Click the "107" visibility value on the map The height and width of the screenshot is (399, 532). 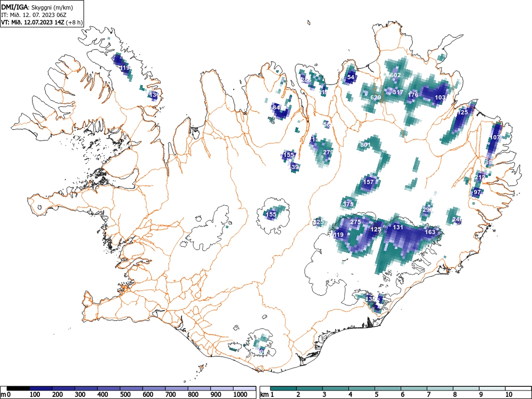(x=495, y=137)
